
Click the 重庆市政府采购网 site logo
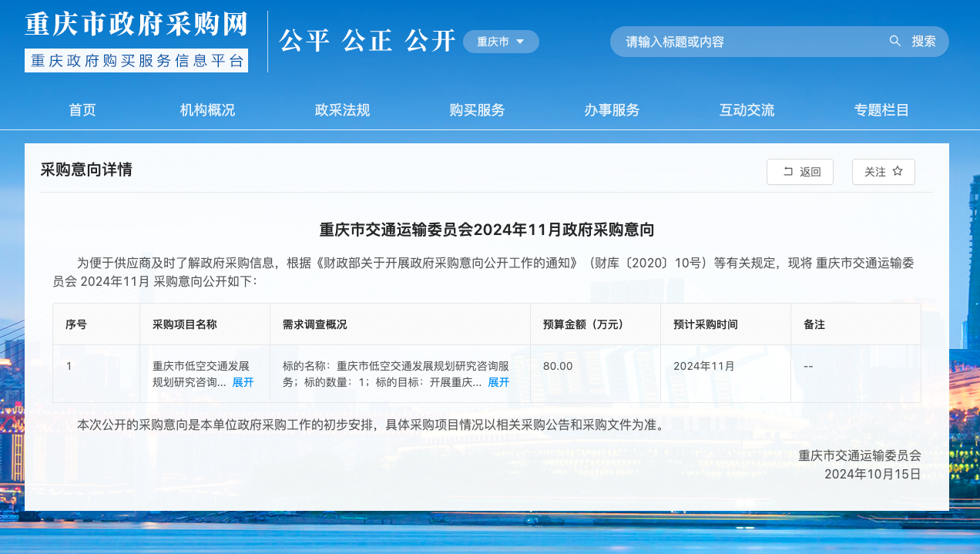136,24
